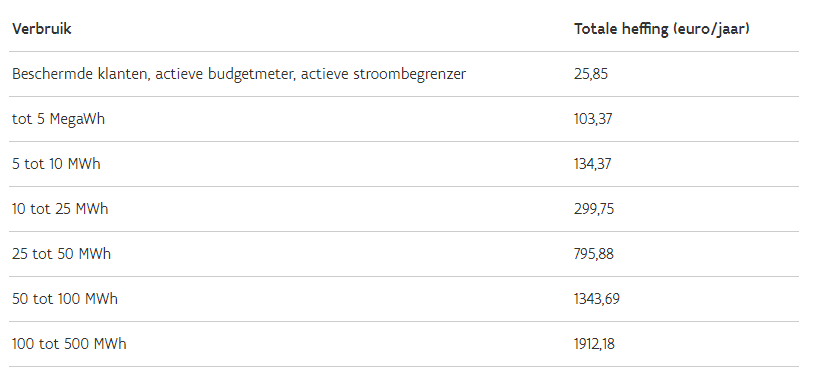814x372 pixels.
Task: Select the 25 tot 50 MWh cell
Action: coord(61,254)
